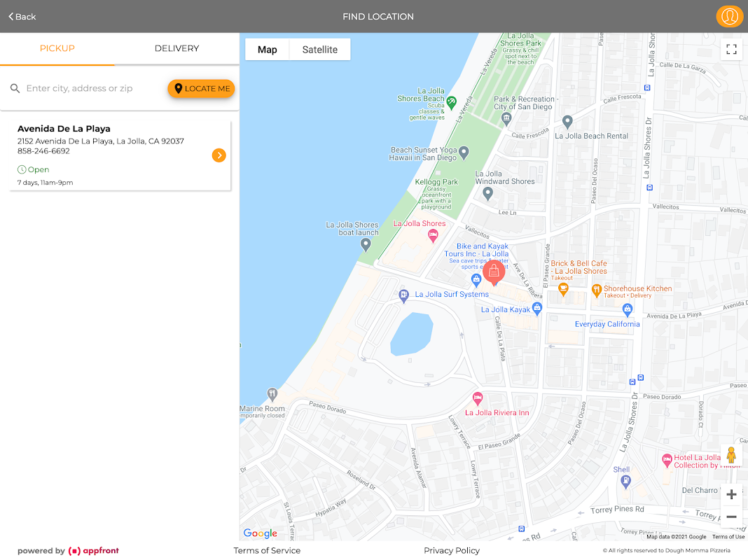The image size is (748, 560).
Task: Select the Map view tab
Action: click(267, 50)
